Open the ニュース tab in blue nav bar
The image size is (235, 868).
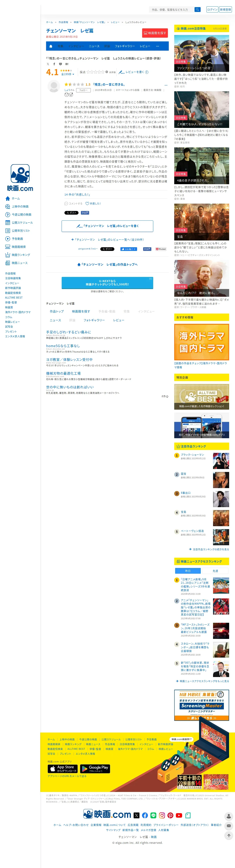coord(94,46)
